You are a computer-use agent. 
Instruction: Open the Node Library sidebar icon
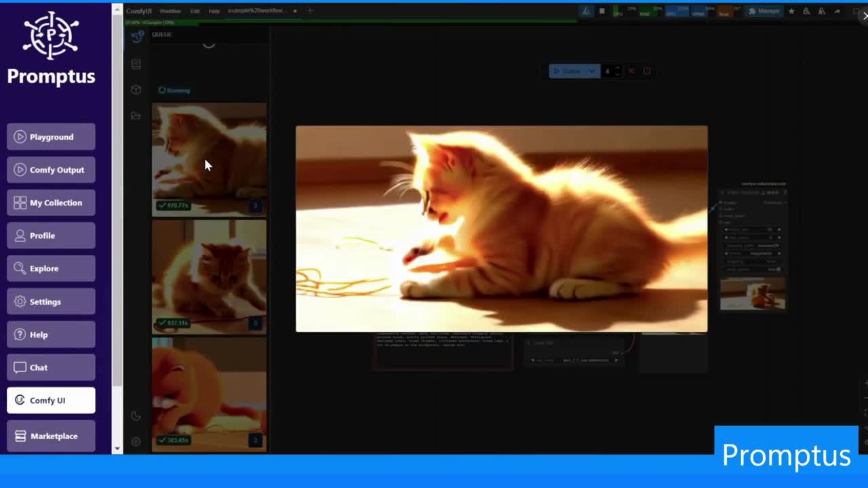click(x=136, y=64)
